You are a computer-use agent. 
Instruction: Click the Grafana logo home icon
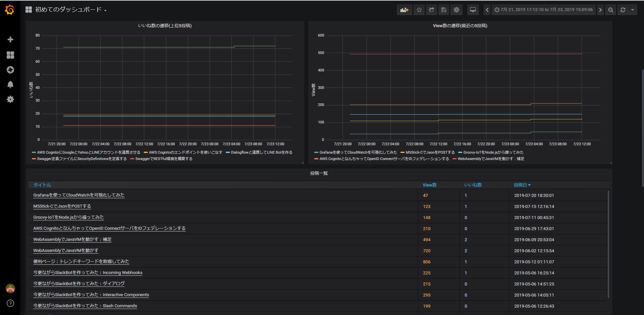10,10
